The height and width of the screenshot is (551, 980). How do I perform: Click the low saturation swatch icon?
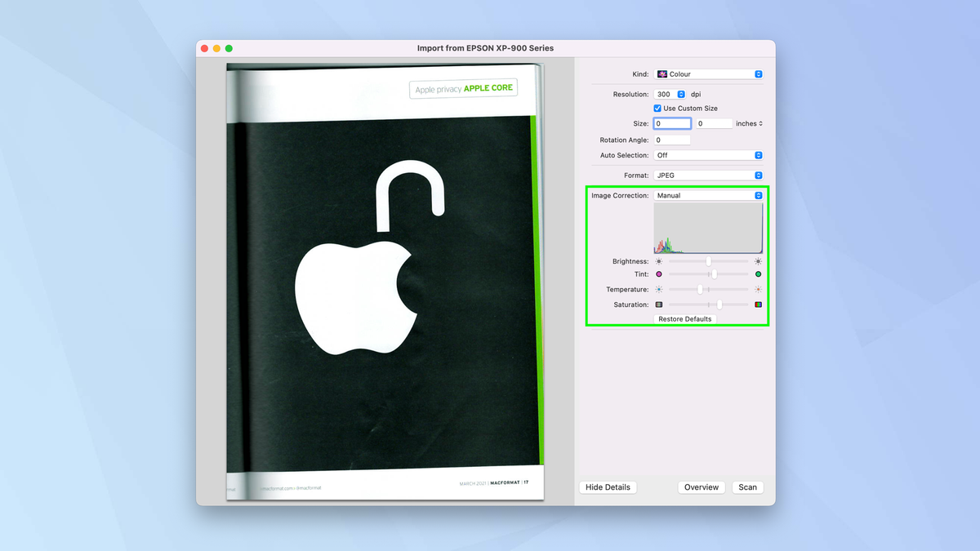(658, 304)
